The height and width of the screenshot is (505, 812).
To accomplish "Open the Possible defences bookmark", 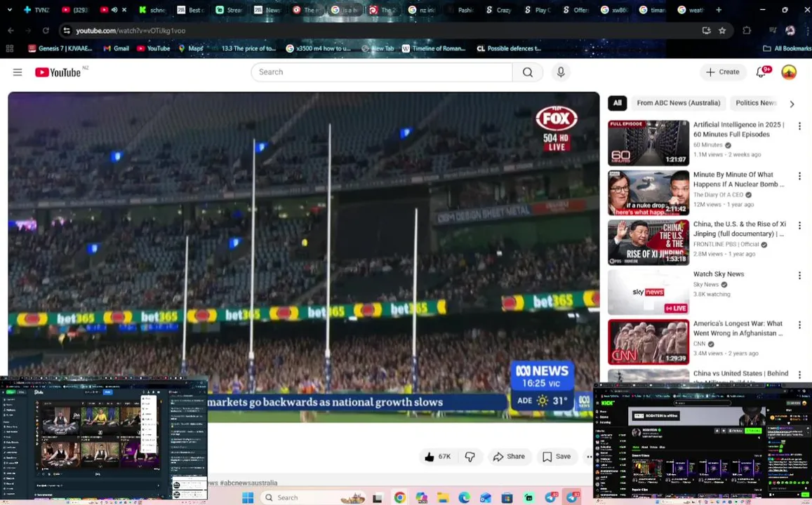I will [509, 48].
